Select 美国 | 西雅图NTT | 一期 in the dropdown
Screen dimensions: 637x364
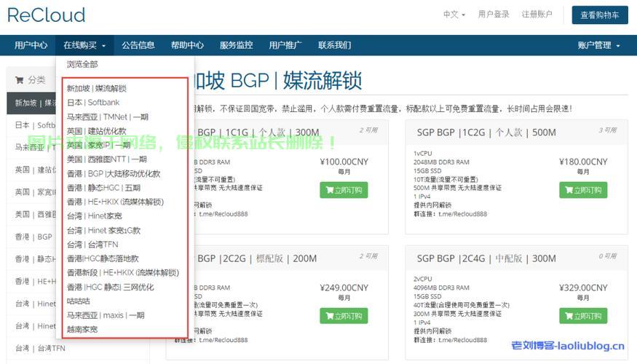coord(106,159)
